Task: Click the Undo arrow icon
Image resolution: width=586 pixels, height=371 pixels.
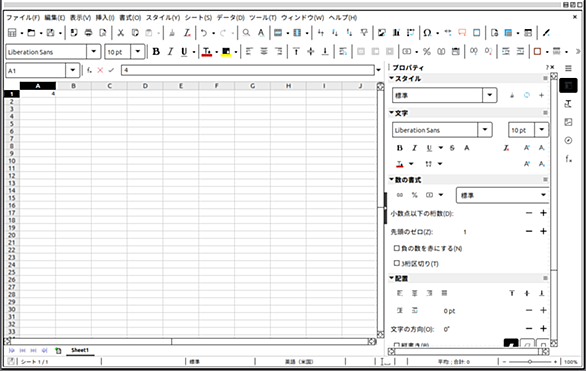Action: (204, 33)
